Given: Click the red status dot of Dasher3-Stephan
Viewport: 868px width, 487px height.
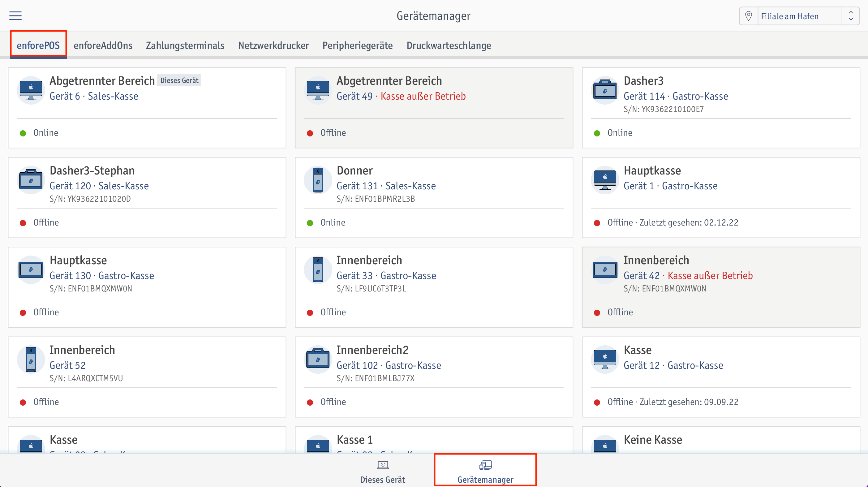Looking at the screenshot, I should 23,223.
